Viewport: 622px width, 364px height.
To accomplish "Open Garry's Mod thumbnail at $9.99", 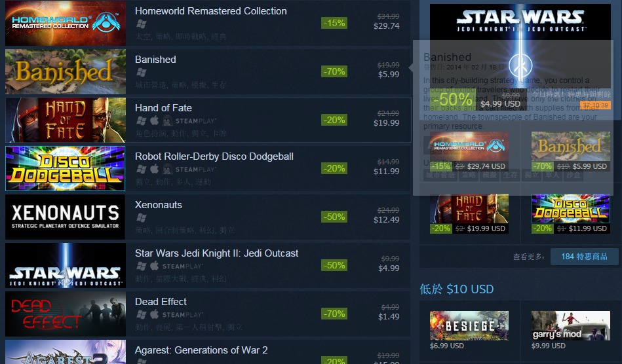I will tap(570, 325).
